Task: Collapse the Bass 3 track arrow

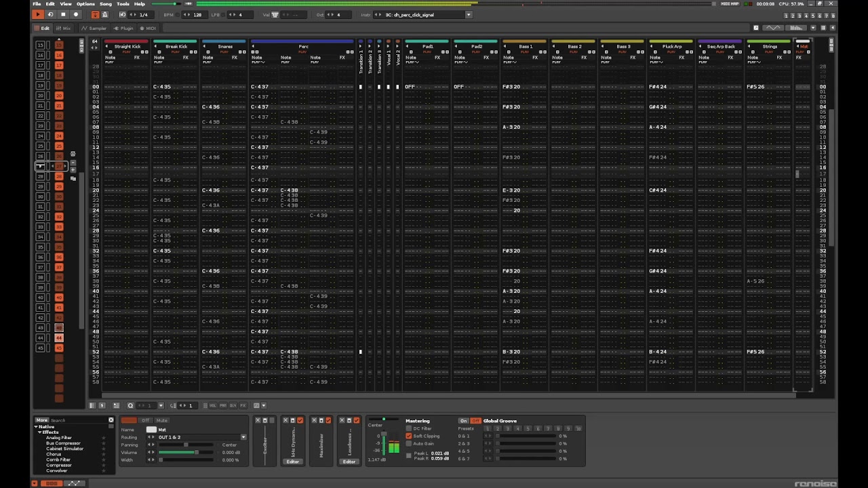Action: 603,47
